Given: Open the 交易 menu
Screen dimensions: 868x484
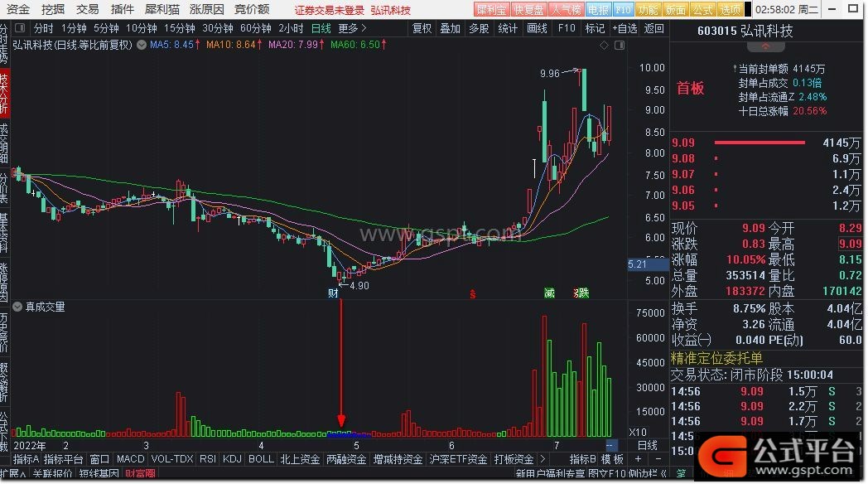Looking at the screenshot, I should tap(88, 9).
